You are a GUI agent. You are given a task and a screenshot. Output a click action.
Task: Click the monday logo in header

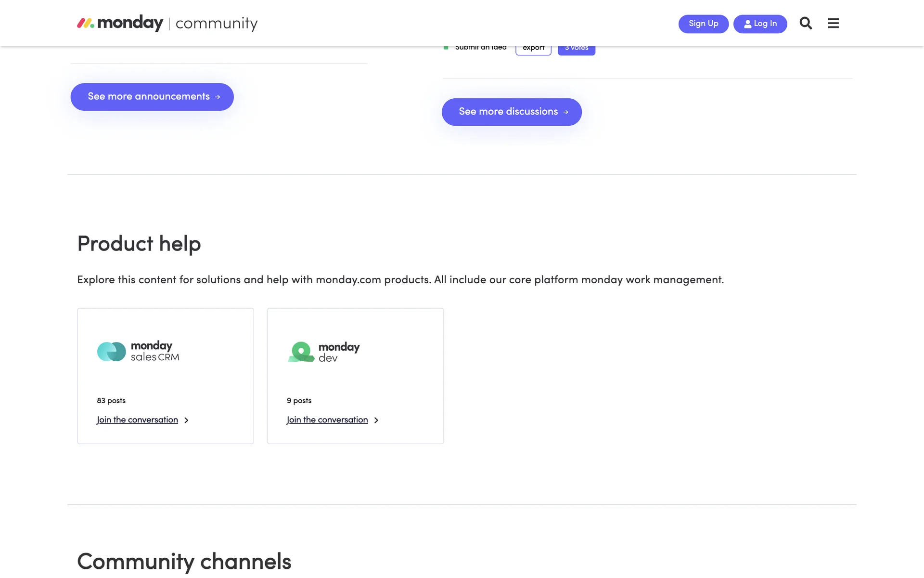point(120,23)
